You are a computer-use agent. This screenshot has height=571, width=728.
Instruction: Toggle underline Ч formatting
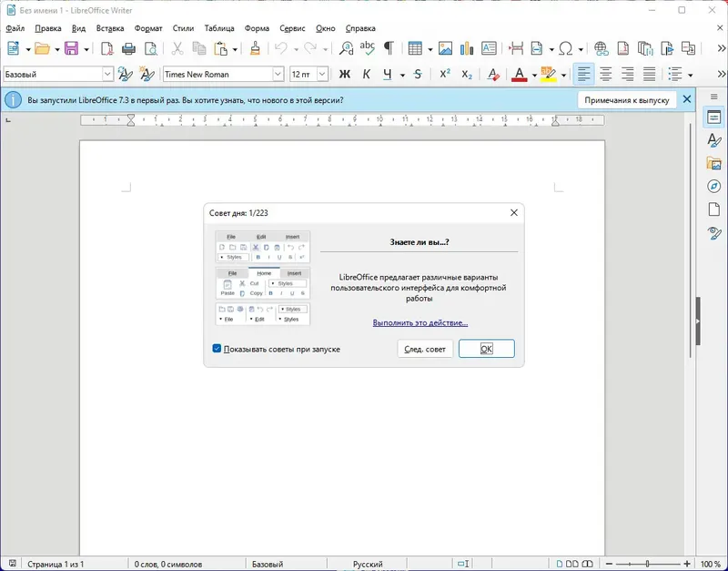[x=388, y=74]
